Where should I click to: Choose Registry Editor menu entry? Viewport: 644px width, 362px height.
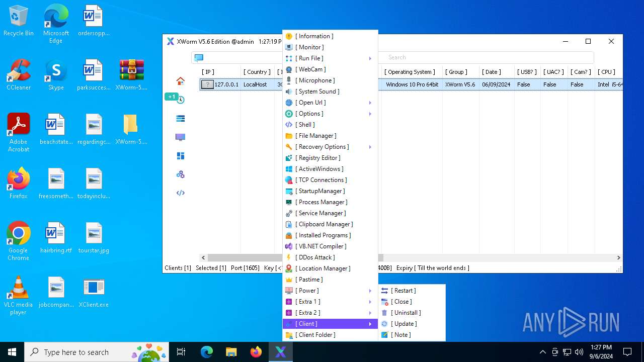[330, 158]
